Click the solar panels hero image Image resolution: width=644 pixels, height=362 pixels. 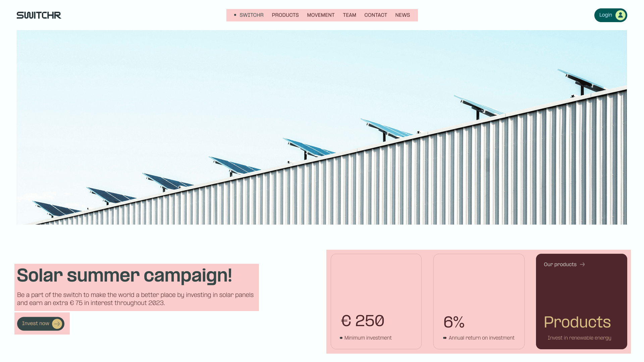[x=322, y=127]
